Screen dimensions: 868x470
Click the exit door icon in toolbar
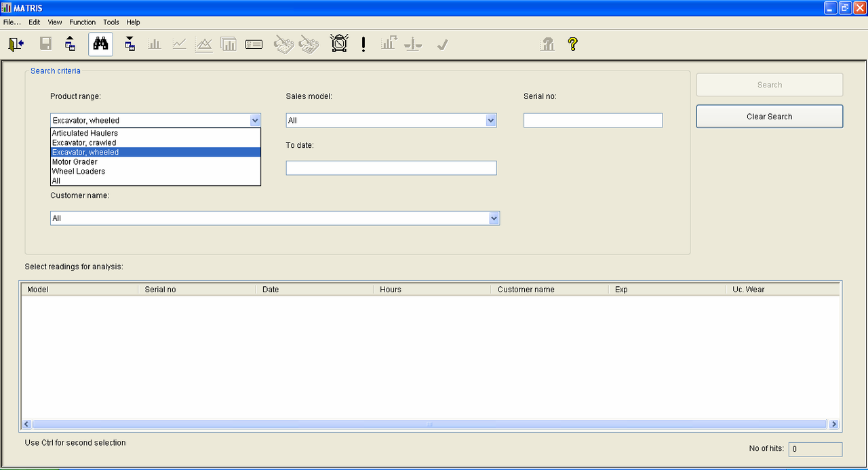click(x=16, y=44)
